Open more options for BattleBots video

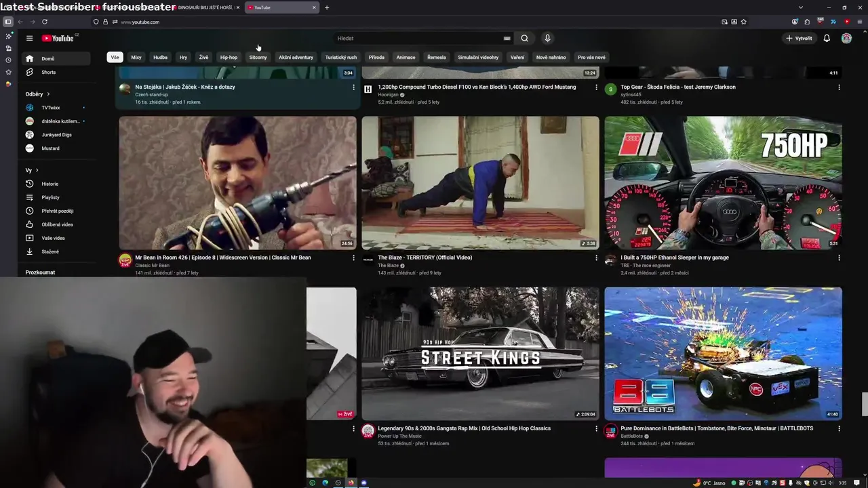point(839,428)
